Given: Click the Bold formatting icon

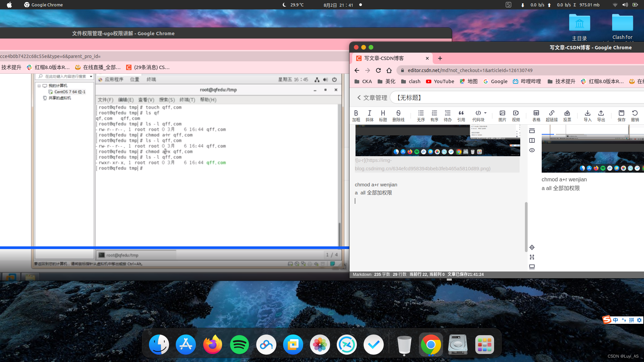Looking at the screenshot, I should point(357,113).
